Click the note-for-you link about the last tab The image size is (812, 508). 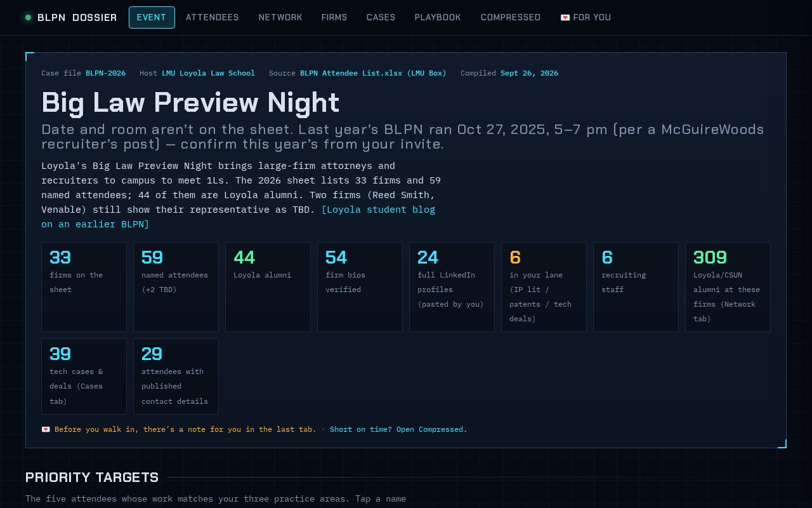click(x=179, y=429)
